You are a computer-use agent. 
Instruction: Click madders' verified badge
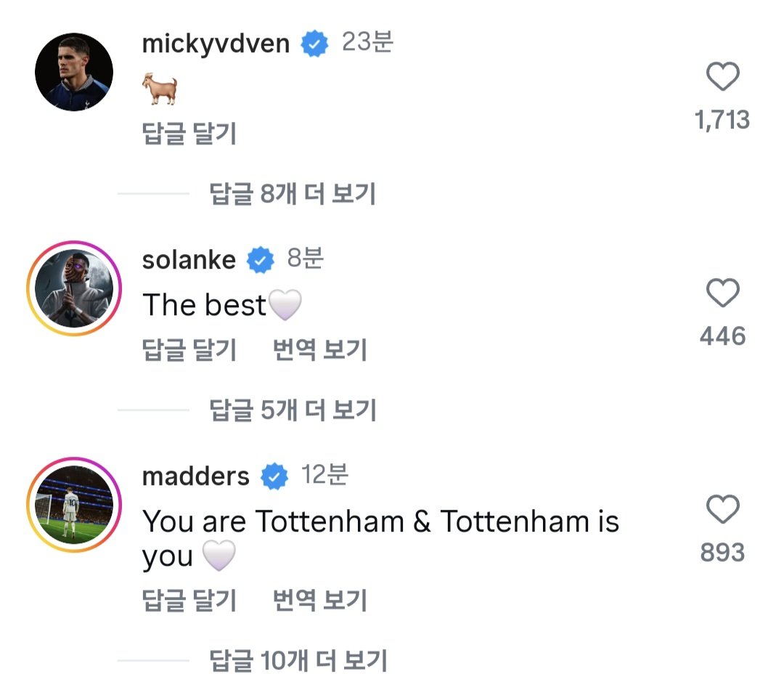(274, 476)
